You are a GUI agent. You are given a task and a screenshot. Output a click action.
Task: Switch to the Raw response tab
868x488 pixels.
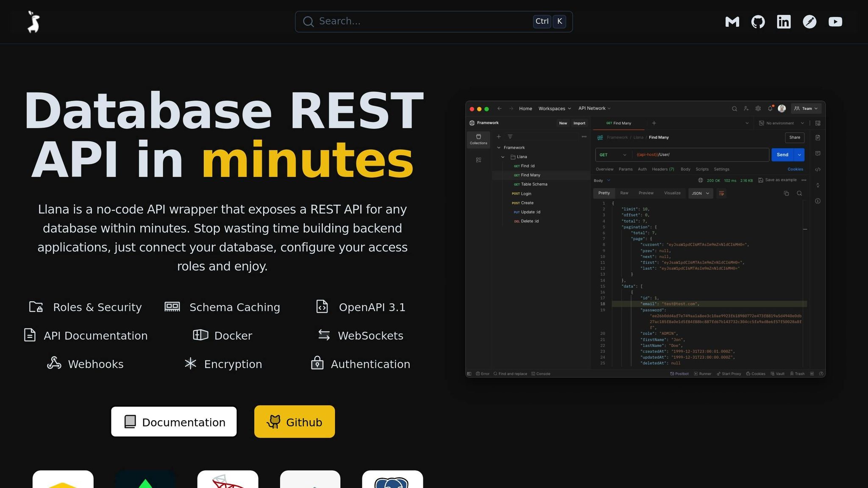point(624,193)
